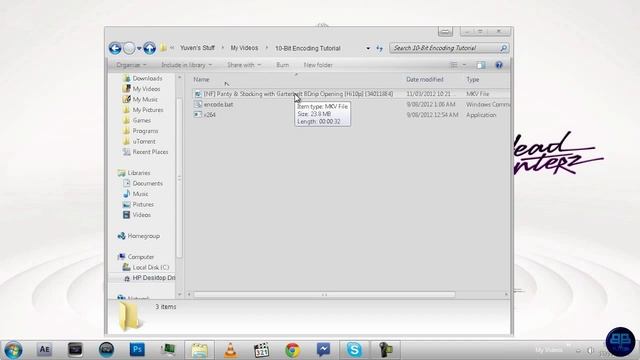
Task: Create a New folder
Action: click(x=318, y=65)
